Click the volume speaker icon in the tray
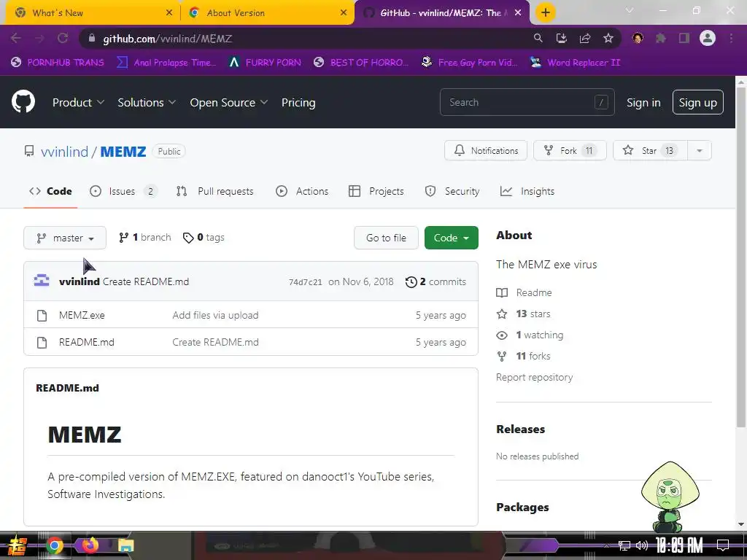This screenshot has width=747, height=560. [642, 545]
